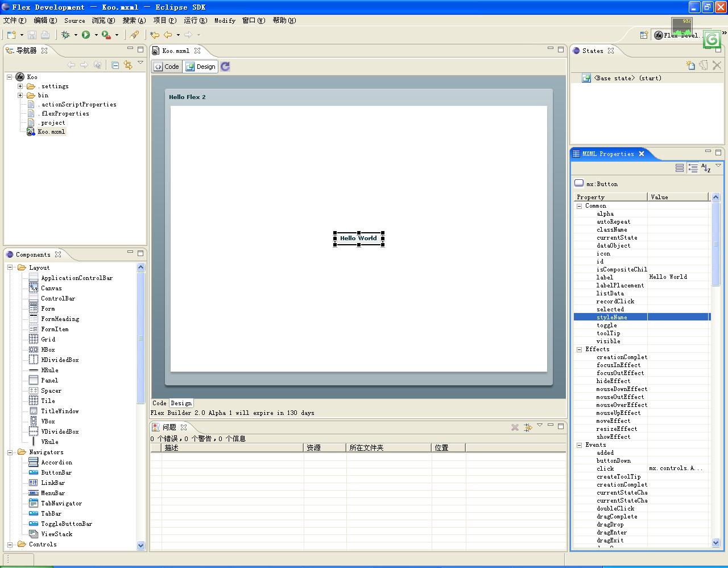Click the Collapse All icon in Navigator
Viewport: 728px width, 568px height.
[x=115, y=65]
